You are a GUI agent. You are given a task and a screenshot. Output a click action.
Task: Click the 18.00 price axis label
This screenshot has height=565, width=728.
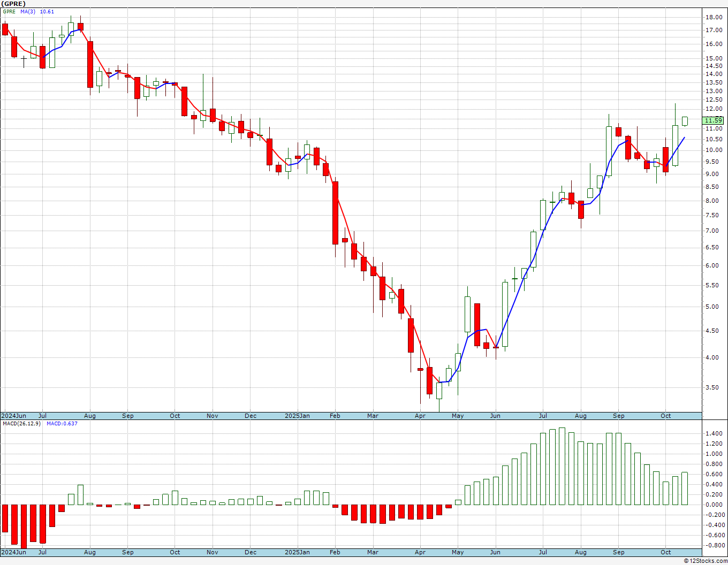(714, 17)
